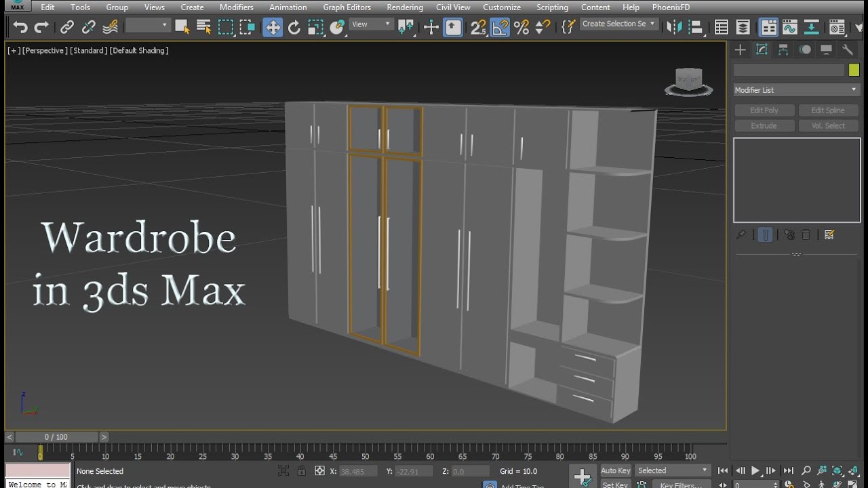Click the Play Animation button
The height and width of the screenshot is (488, 868).
pos(755,470)
